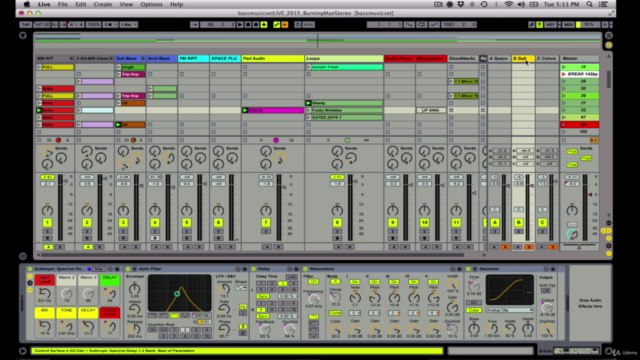640x360 pixels.
Task: Toggle the yellow automation arm button
Action: (x=277, y=24)
